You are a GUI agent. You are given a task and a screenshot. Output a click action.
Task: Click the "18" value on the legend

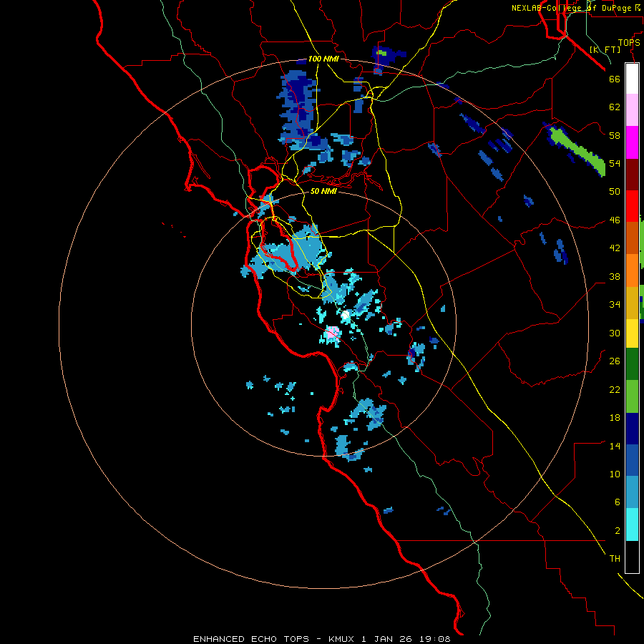click(x=615, y=418)
